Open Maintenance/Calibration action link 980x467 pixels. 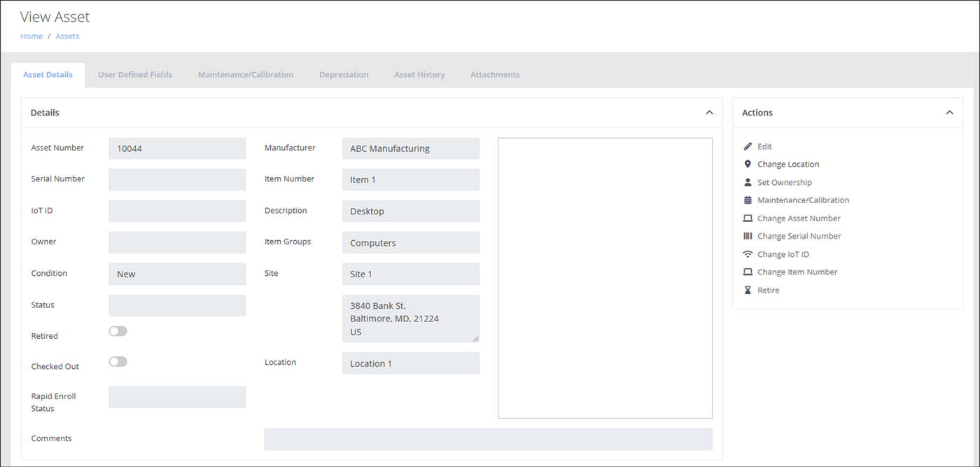[x=803, y=200]
